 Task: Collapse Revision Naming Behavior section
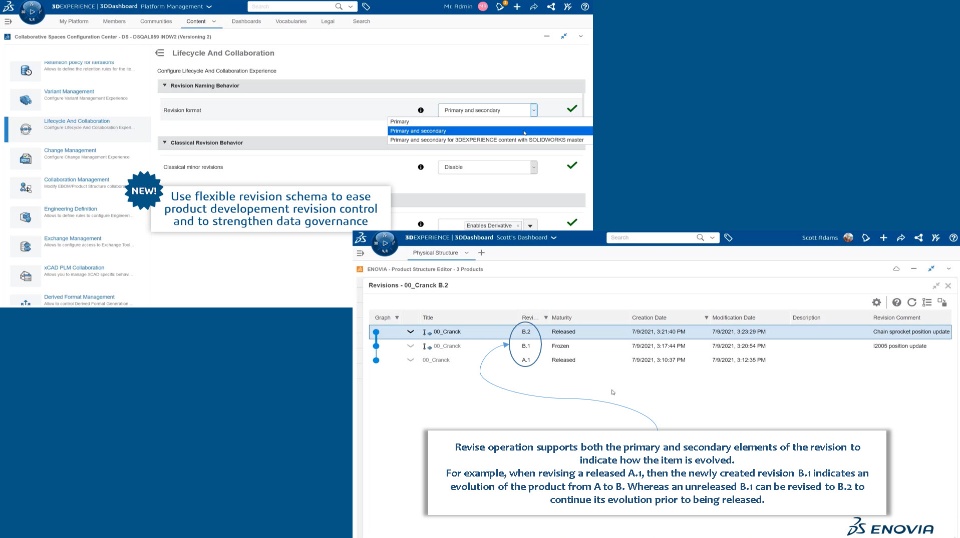point(164,86)
